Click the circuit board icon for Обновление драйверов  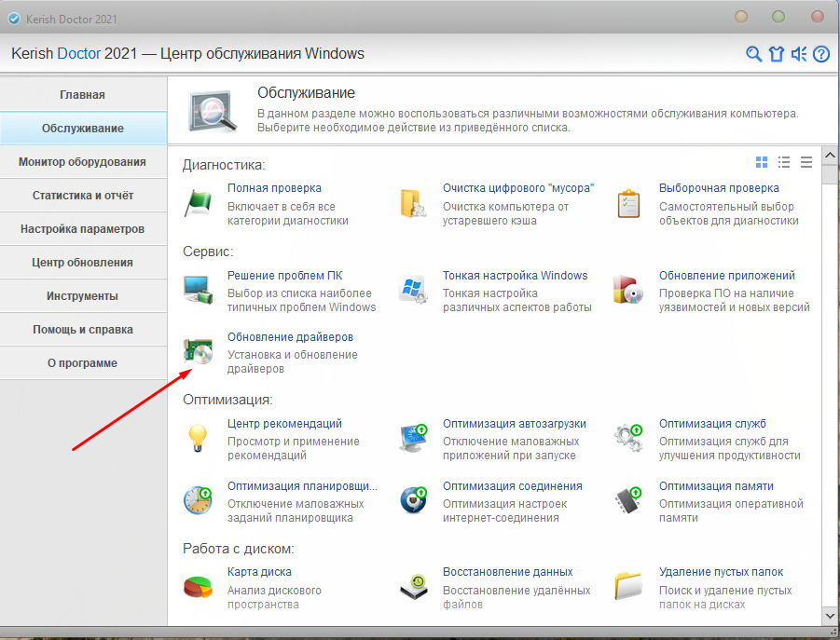(x=199, y=351)
